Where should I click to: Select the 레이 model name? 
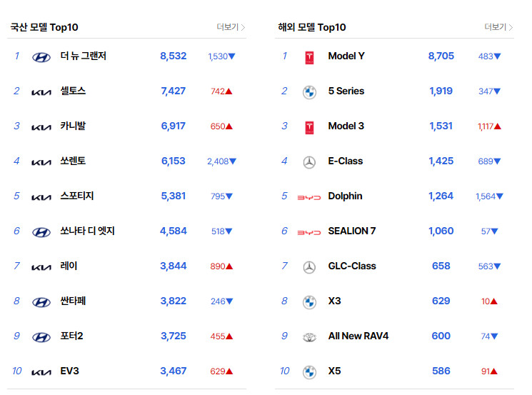(69, 266)
